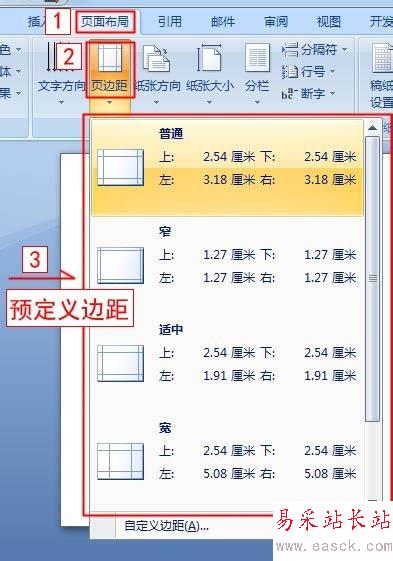
Task: Open 自定义边距(A)... custom margins
Action: click(x=166, y=526)
